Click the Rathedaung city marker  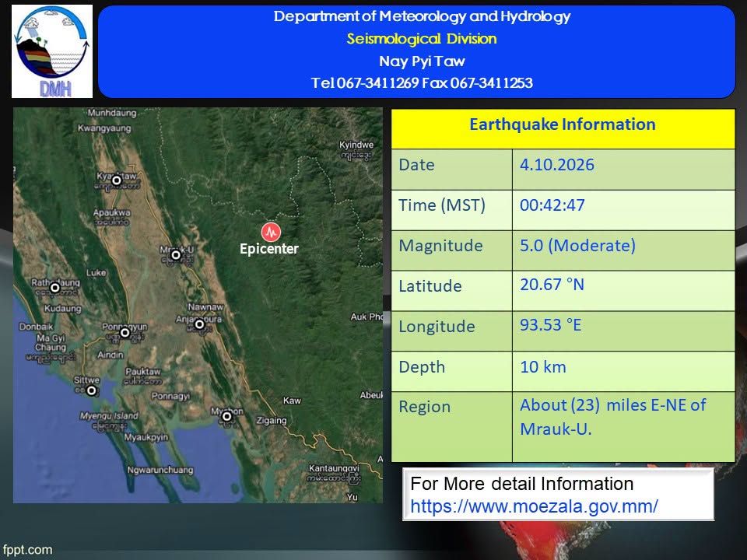tap(54, 287)
